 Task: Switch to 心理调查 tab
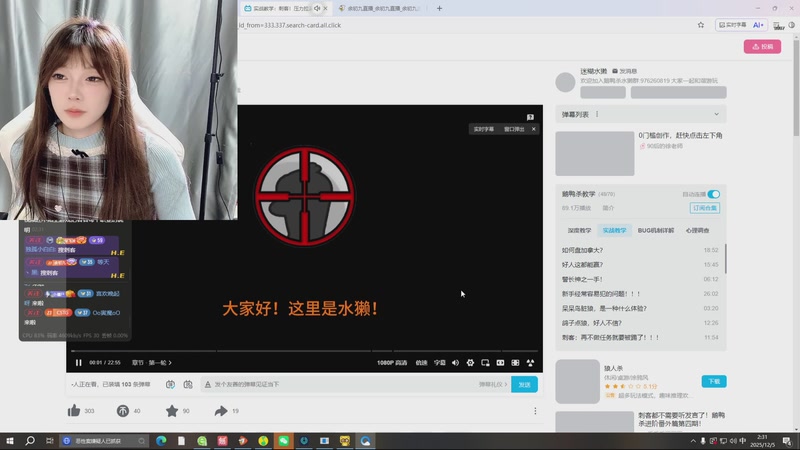point(697,231)
